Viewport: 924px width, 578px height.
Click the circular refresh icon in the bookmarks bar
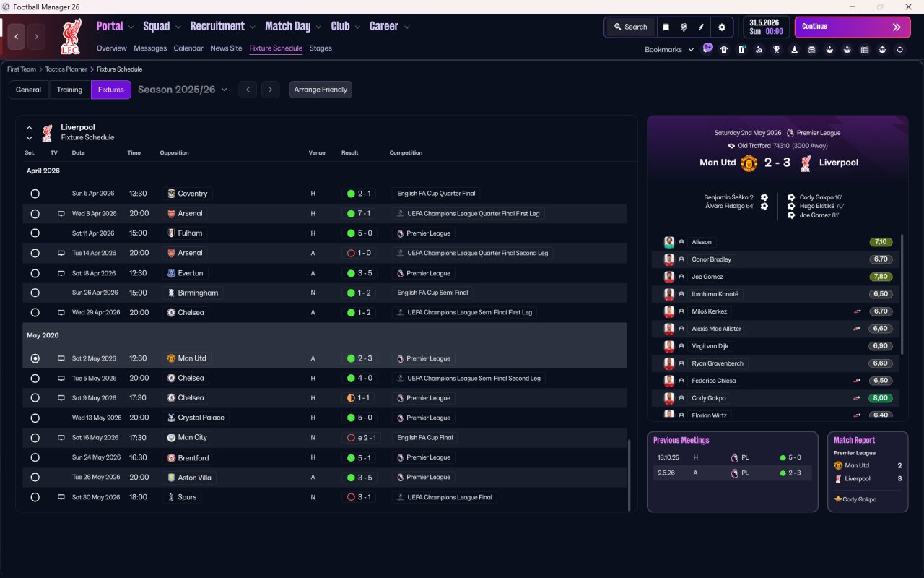click(x=899, y=50)
